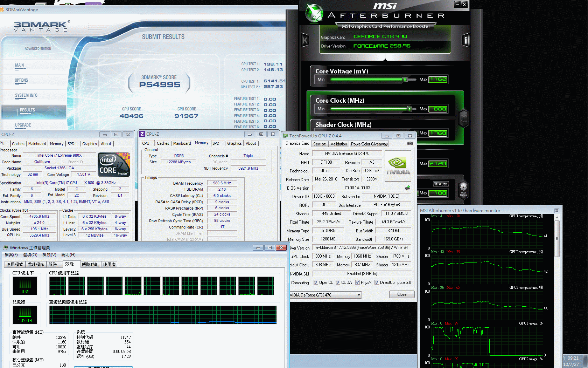Click the GPU-Z title bar icon

tap(285, 136)
